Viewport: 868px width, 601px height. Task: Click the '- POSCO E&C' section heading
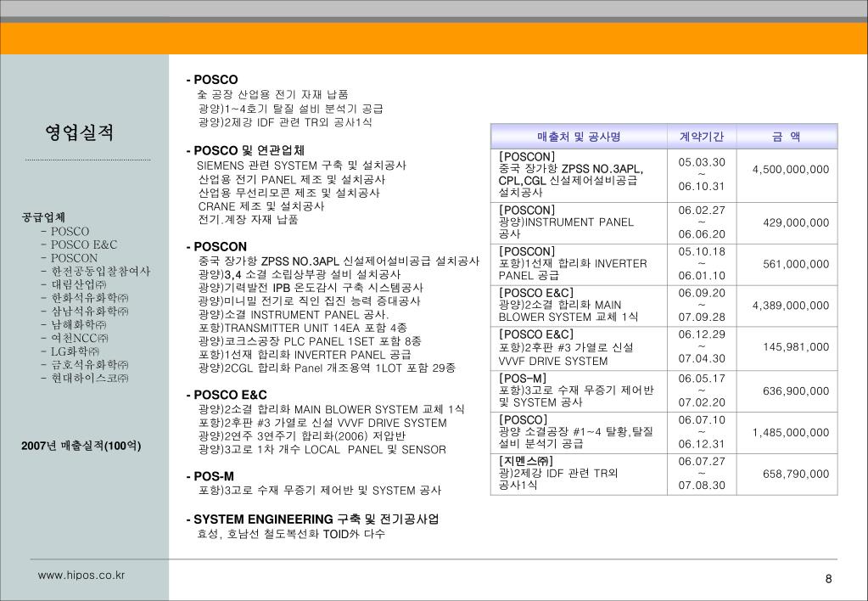tap(227, 395)
